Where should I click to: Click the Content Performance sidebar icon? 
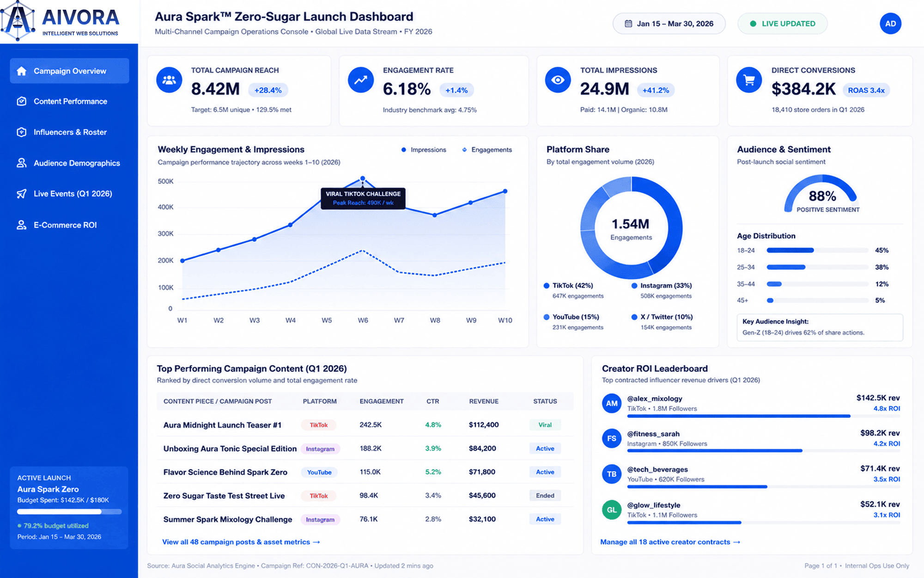click(x=21, y=101)
